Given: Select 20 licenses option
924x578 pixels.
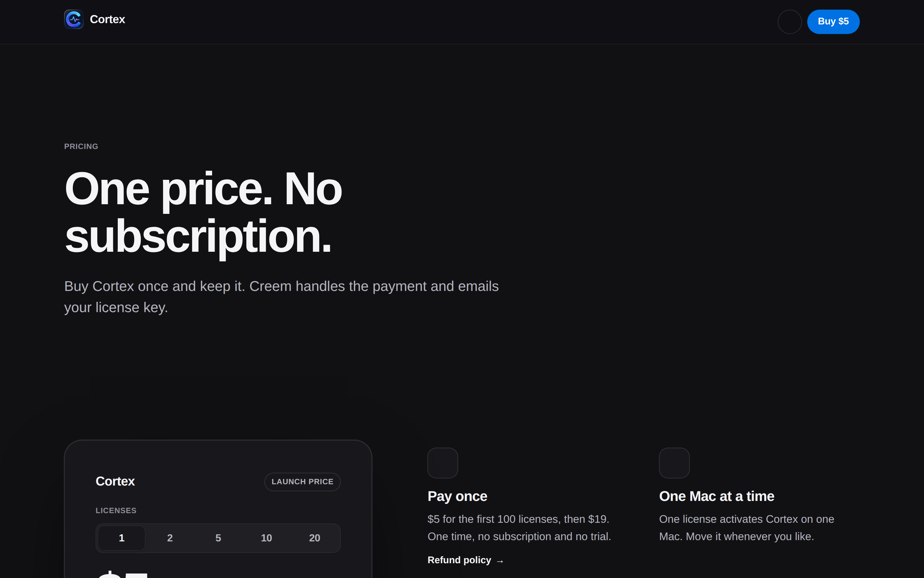Looking at the screenshot, I should [315, 538].
